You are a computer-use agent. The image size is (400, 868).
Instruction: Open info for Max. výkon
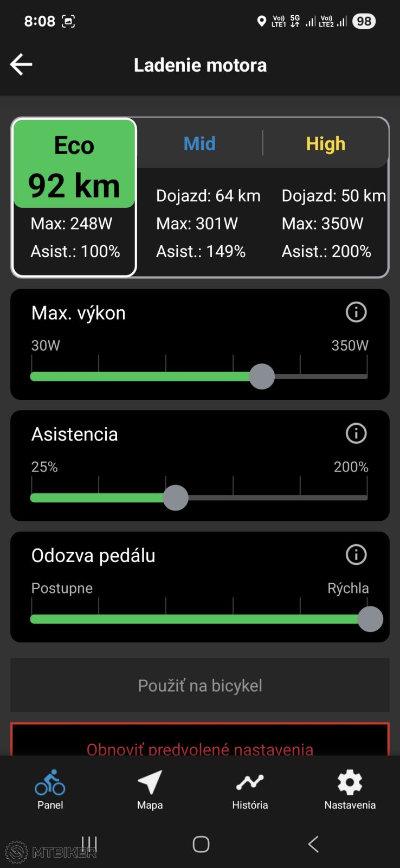(356, 312)
